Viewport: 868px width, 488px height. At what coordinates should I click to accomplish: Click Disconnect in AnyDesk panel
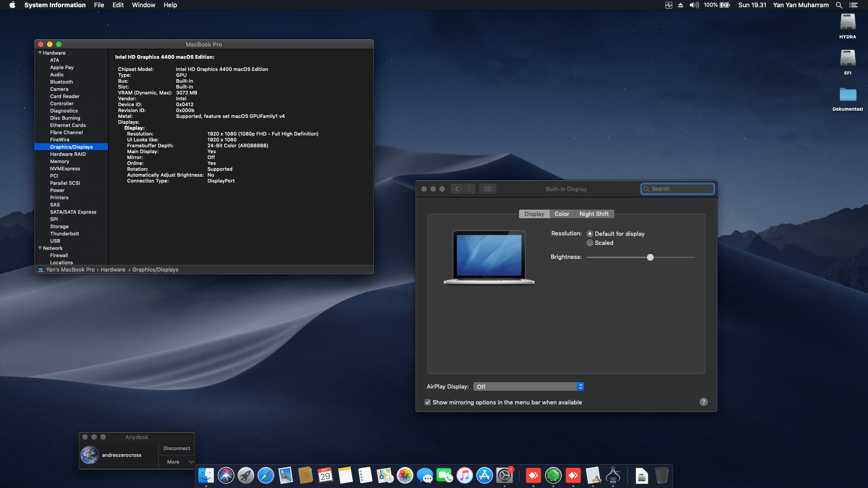point(177,448)
